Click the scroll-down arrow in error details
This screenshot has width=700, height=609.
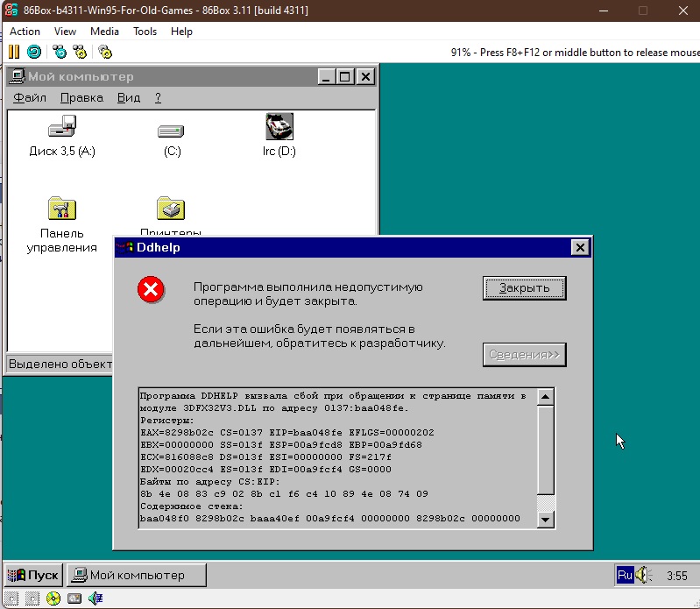[x=545, y=520]
